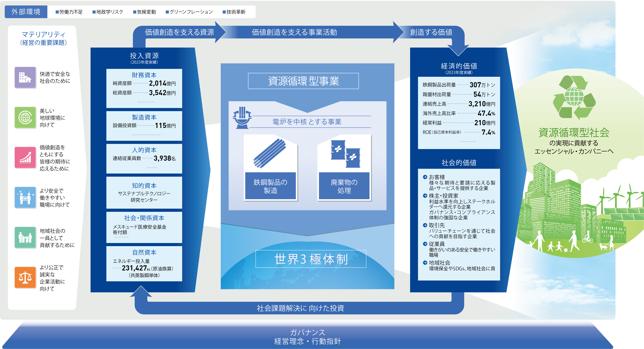Viewport: 644px width, 349px height.
Task: Click the 廃棄物の処理 card label
Action: point(344,186)
